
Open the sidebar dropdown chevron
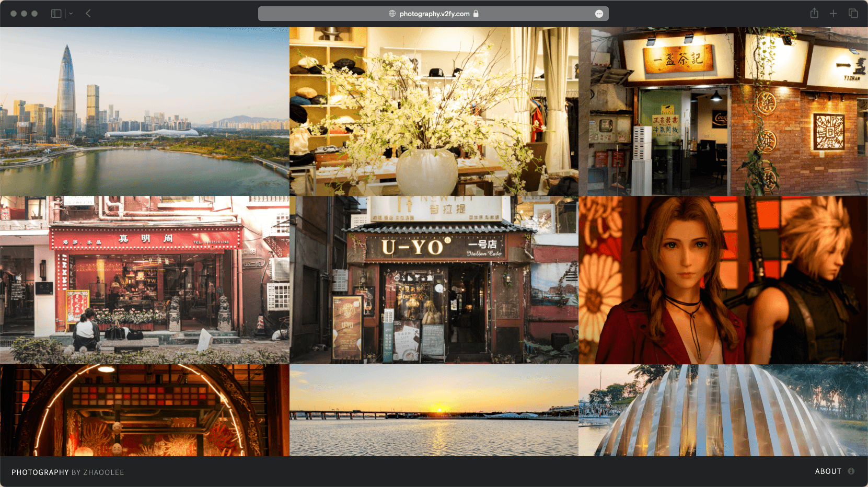pos(71,14)
